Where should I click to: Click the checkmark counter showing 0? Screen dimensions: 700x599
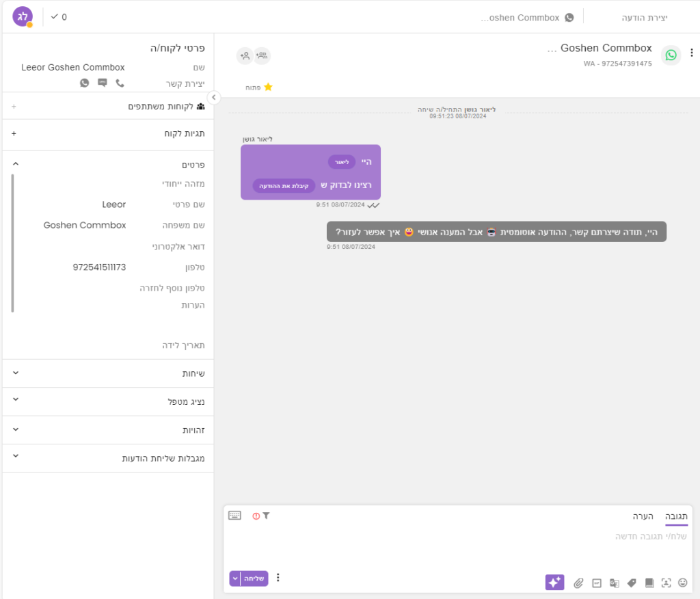coord(59,17)
